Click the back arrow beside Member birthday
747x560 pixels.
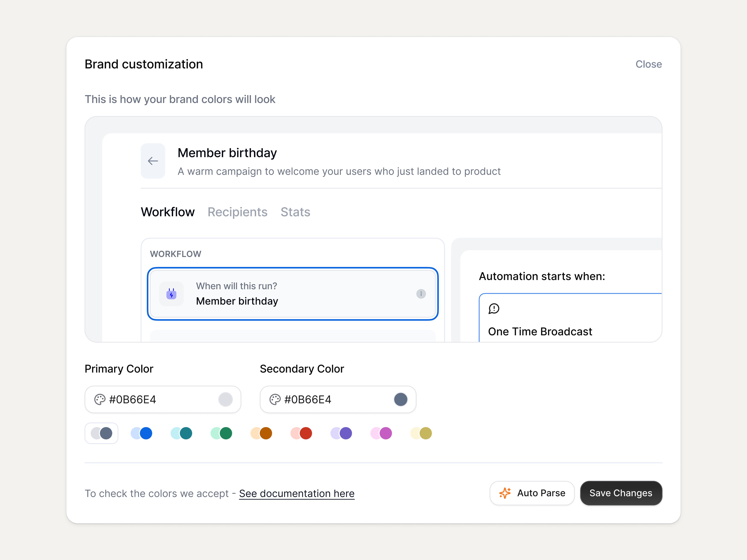click(x=153, y=161)
